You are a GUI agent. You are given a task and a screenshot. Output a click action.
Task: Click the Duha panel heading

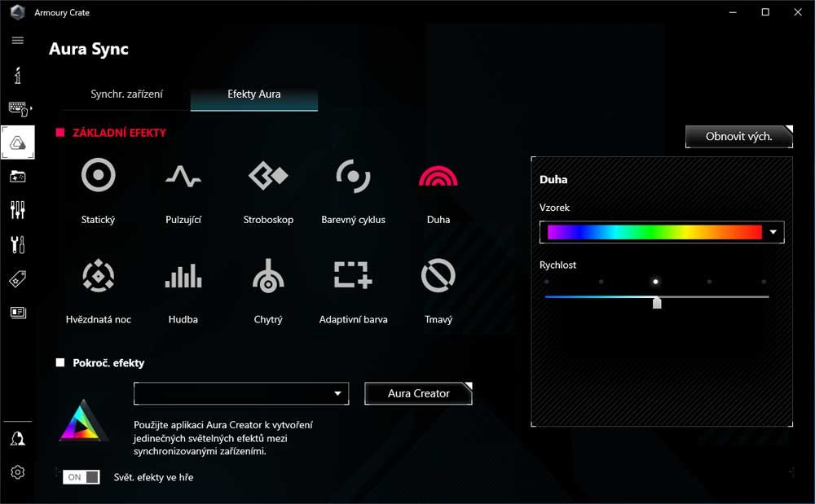tap(553, 180)
